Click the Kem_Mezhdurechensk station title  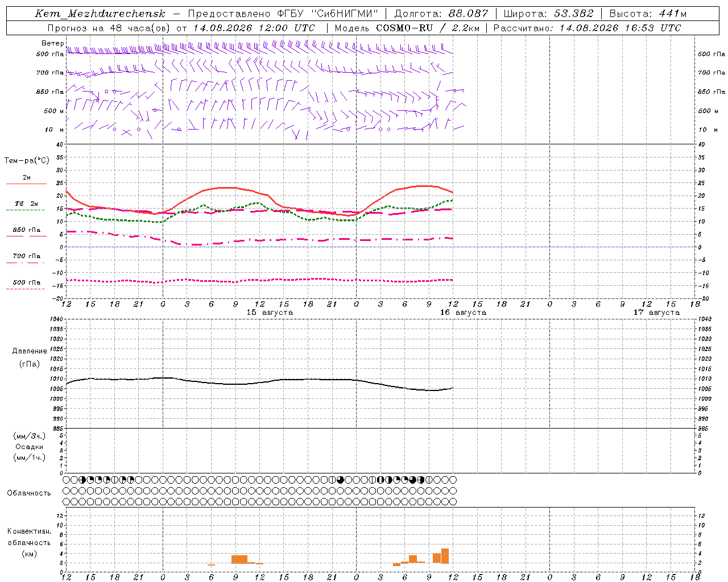100,14
